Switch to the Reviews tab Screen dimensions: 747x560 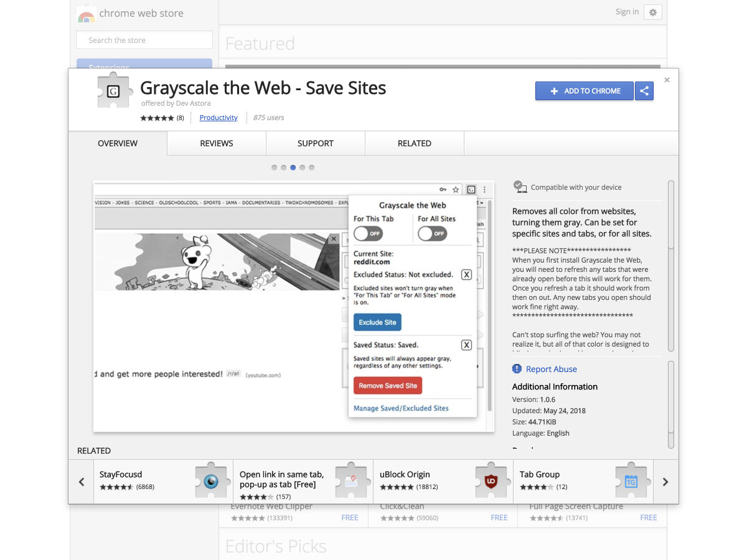click(217, 143)
